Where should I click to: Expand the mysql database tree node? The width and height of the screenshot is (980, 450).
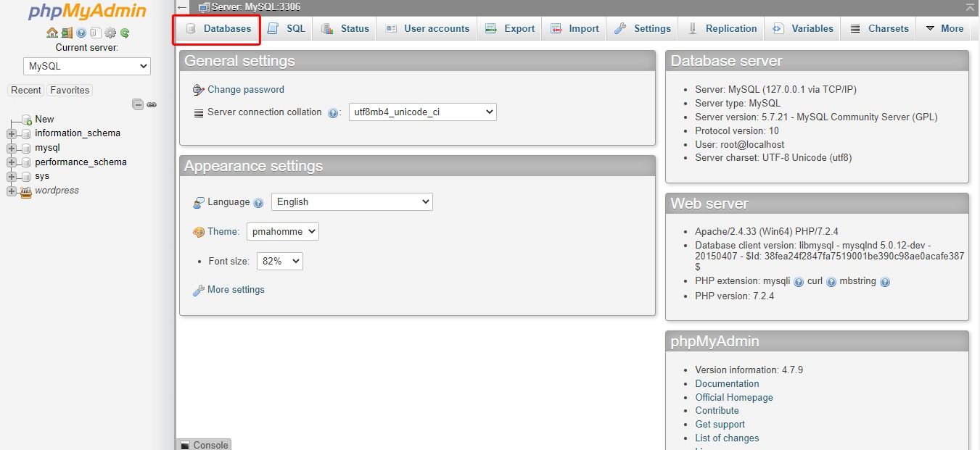pos(11,148)
